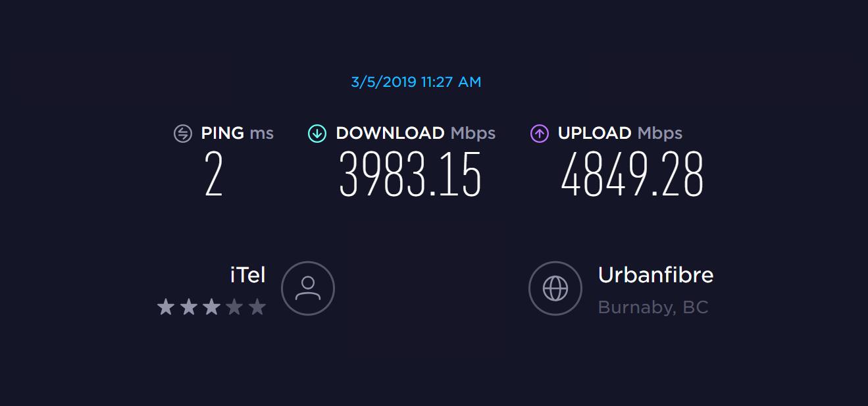Click the Urbanfibre server name

point(655,275)
